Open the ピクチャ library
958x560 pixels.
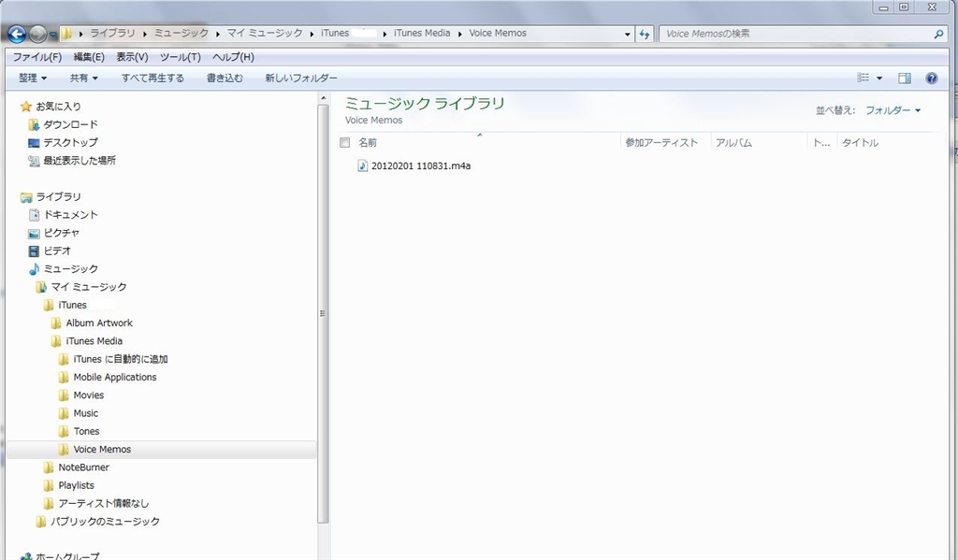click(61, 233)
